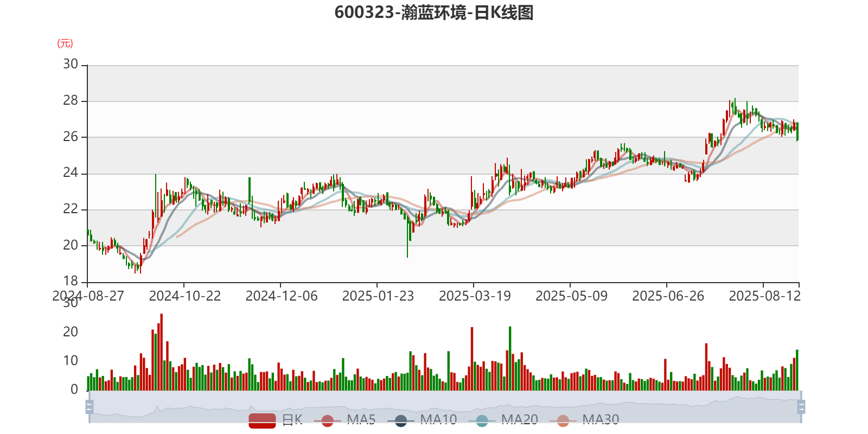
Task: Click chart title 600323-瀚蓝环境-日K线图
Action: pos(434,12)
